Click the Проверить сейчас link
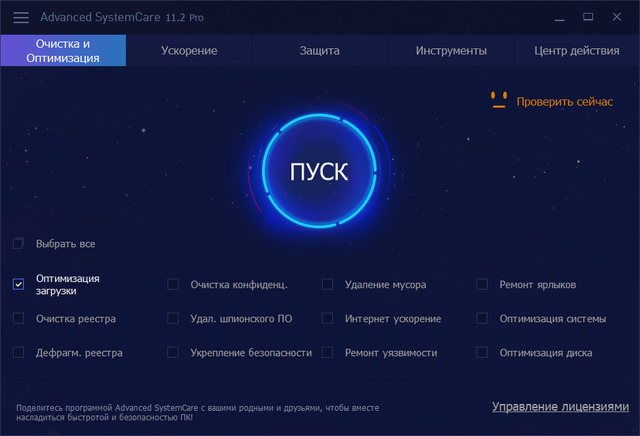Image resolution: width=640 pixels, height=436 pixels. pos(564,101)
